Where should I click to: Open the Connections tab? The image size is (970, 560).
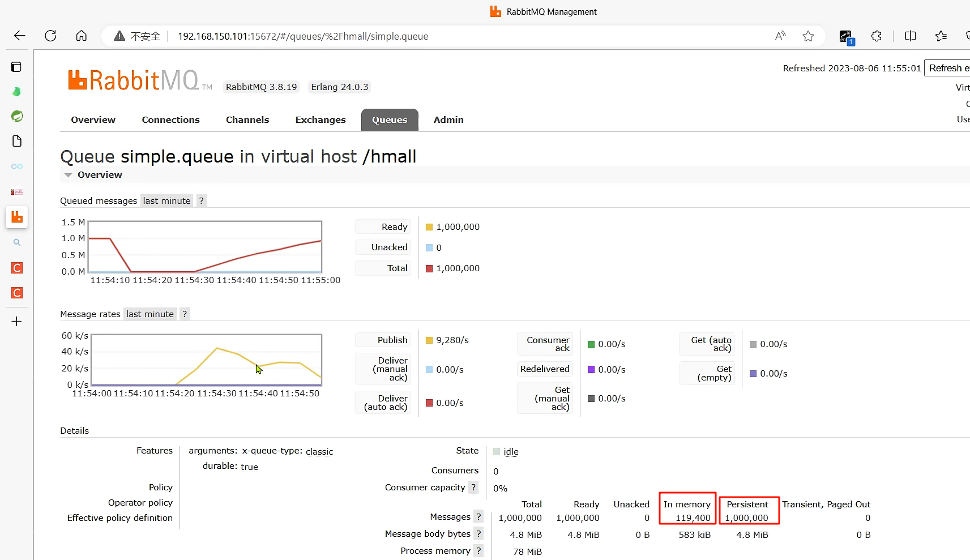pos(171,119)
